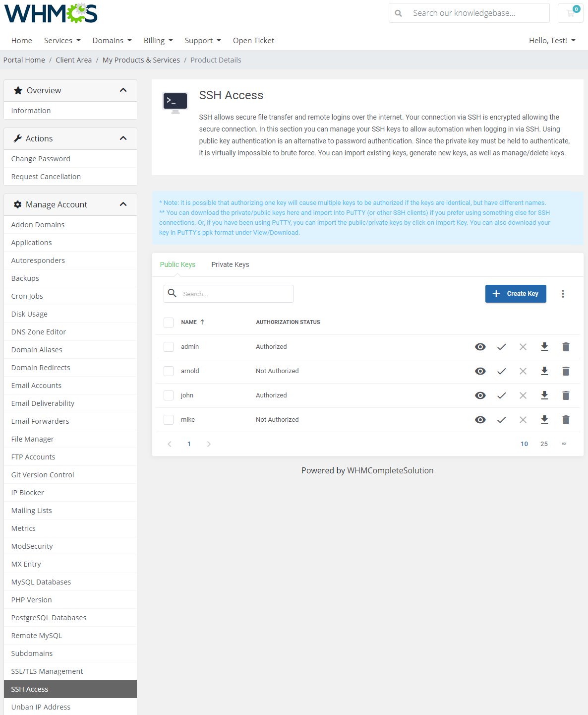Open the Billing menu
The image size is (588, 715).
(158, 40)
